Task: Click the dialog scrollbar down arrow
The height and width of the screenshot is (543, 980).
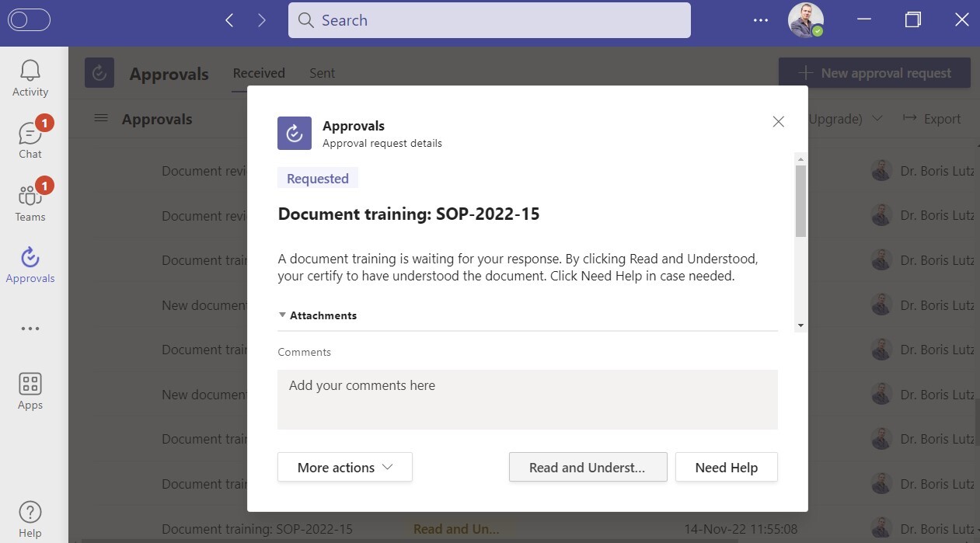Action: point(800,325)
